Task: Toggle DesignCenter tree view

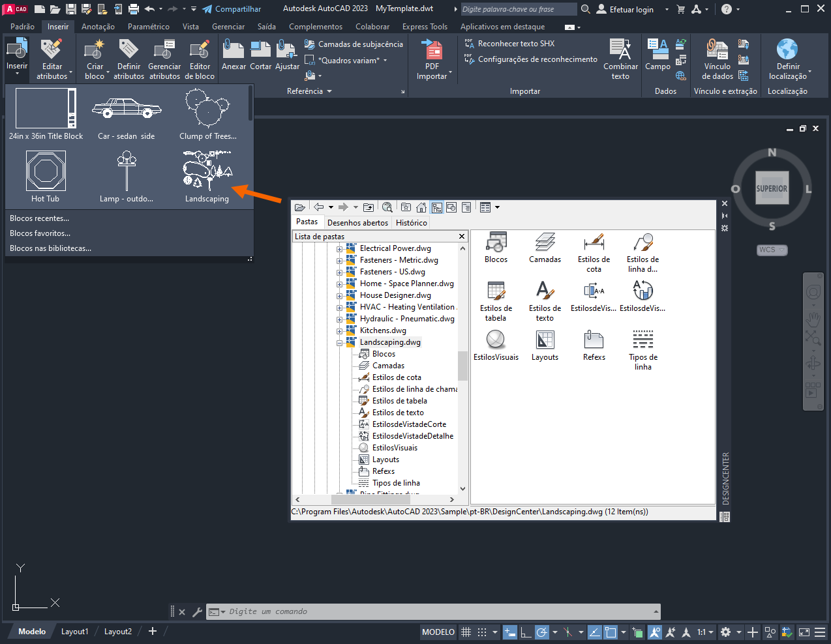Action: tap(436, 207)
